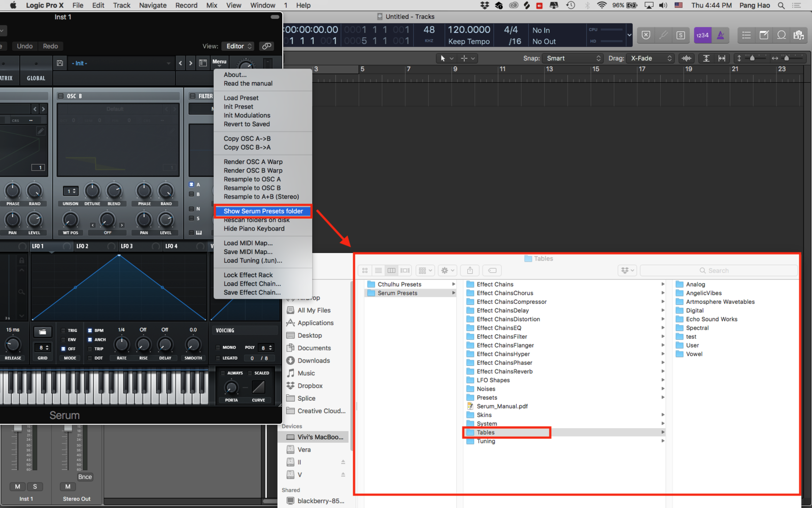This screenshot has height=508, width=812.
Task: Open the Dropbox menu bar icon
Action: (x=485, y=6)
